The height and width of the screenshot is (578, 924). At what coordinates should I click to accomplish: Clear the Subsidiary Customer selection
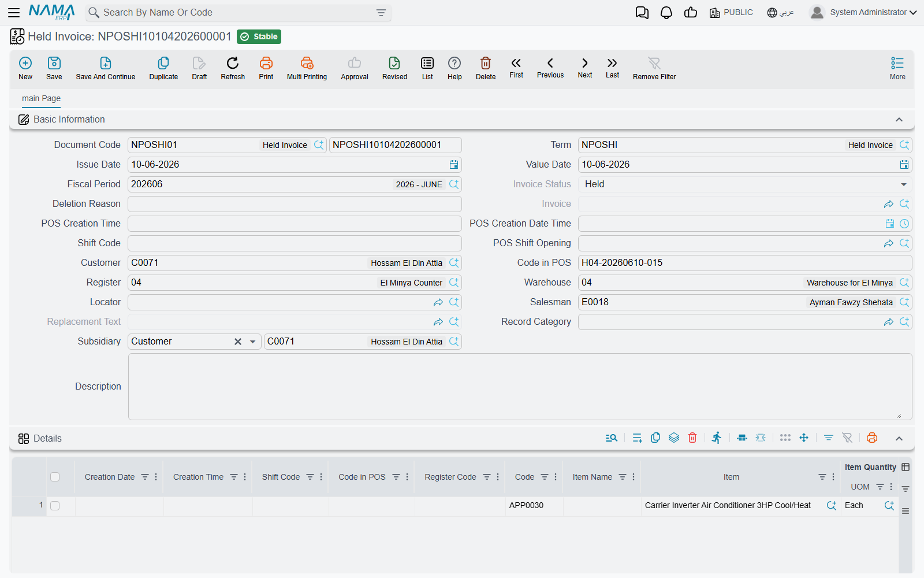click(237, 342)
